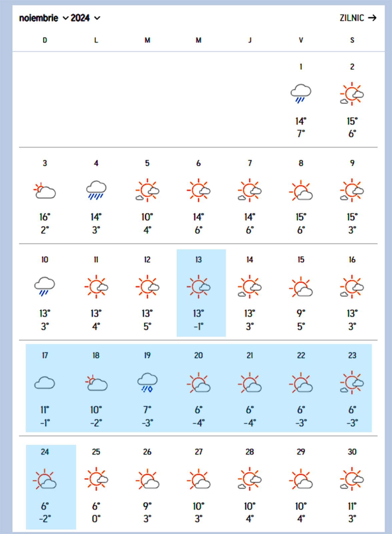This screenshot has width=392, height=534.
Task: Click the rain icon on November 10
Action: [45, 286]
